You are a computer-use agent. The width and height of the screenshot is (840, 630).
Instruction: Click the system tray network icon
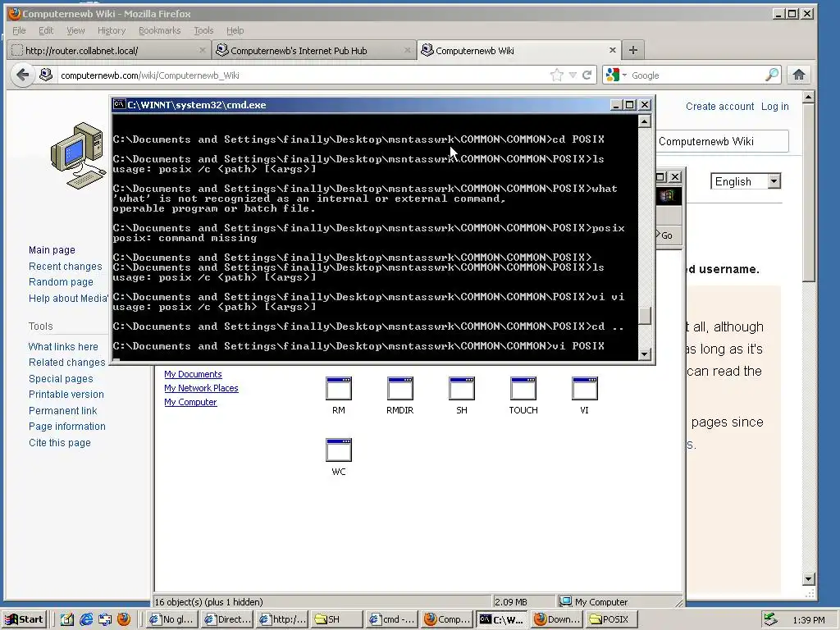pos(770,619)
